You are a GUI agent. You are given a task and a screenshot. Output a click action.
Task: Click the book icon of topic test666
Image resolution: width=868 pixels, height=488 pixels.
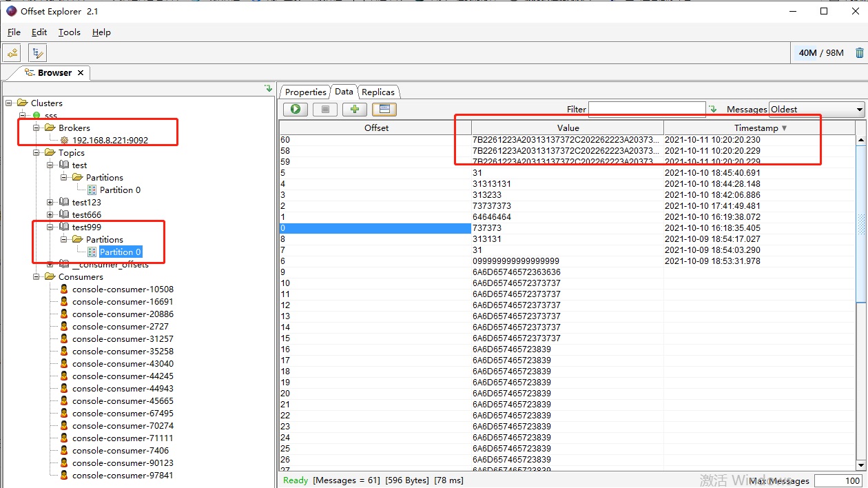tap(64, 214)
